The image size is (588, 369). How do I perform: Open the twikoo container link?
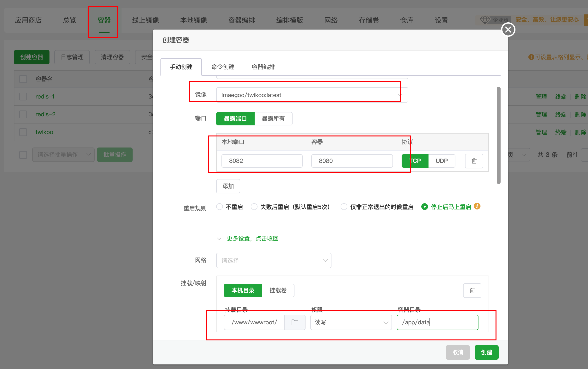[x=44, y=132]
